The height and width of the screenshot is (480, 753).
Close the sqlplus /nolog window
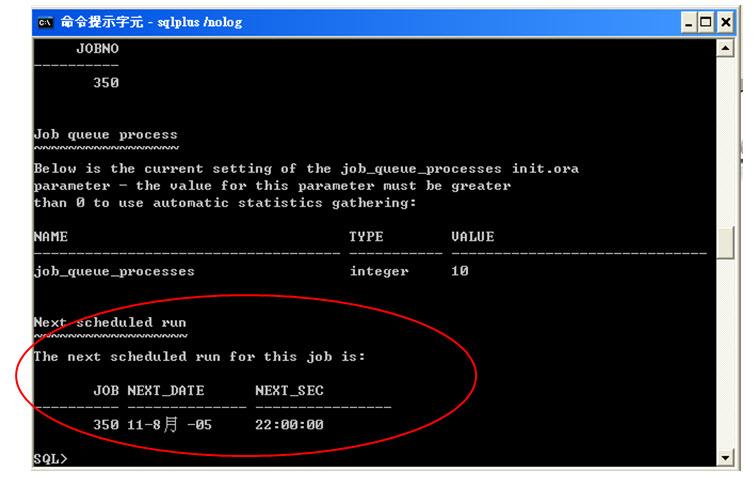point(726,23)
